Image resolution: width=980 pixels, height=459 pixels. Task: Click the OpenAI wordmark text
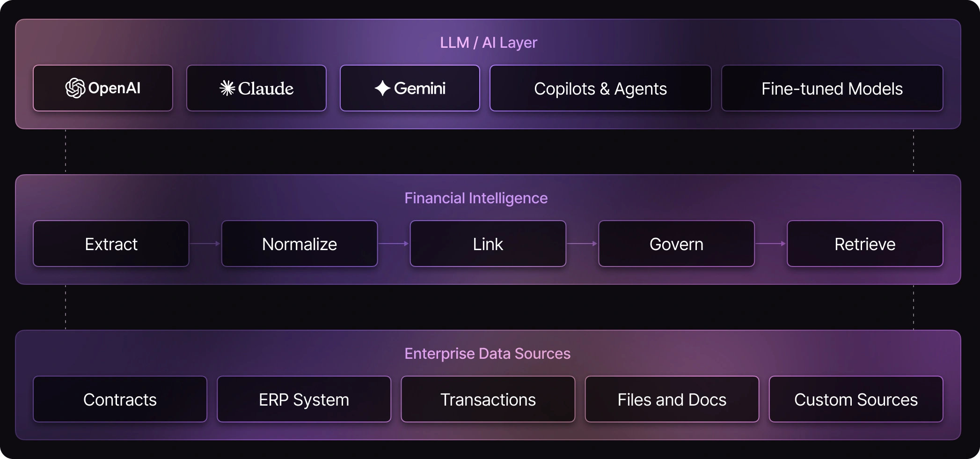(x=114, y=88)
